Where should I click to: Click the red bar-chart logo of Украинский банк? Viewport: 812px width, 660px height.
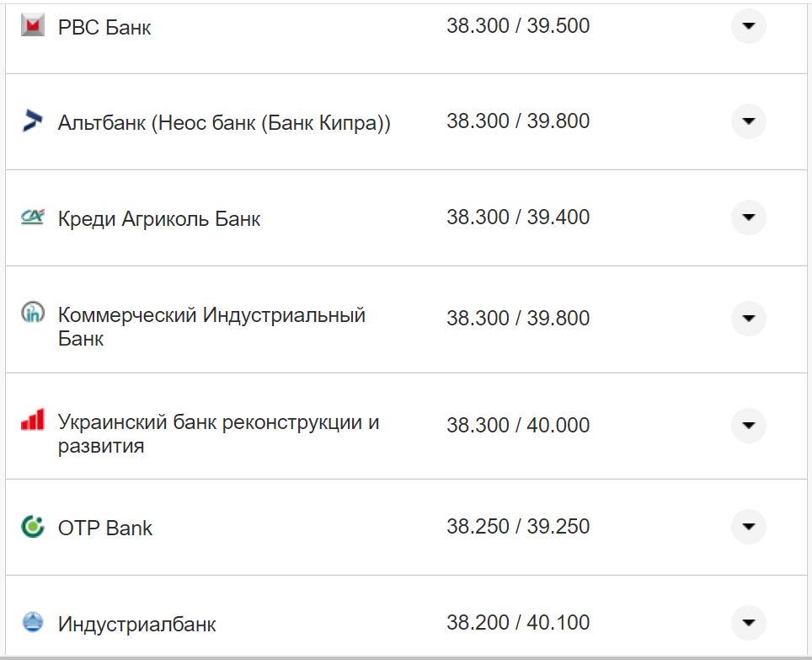pos(32,420)
